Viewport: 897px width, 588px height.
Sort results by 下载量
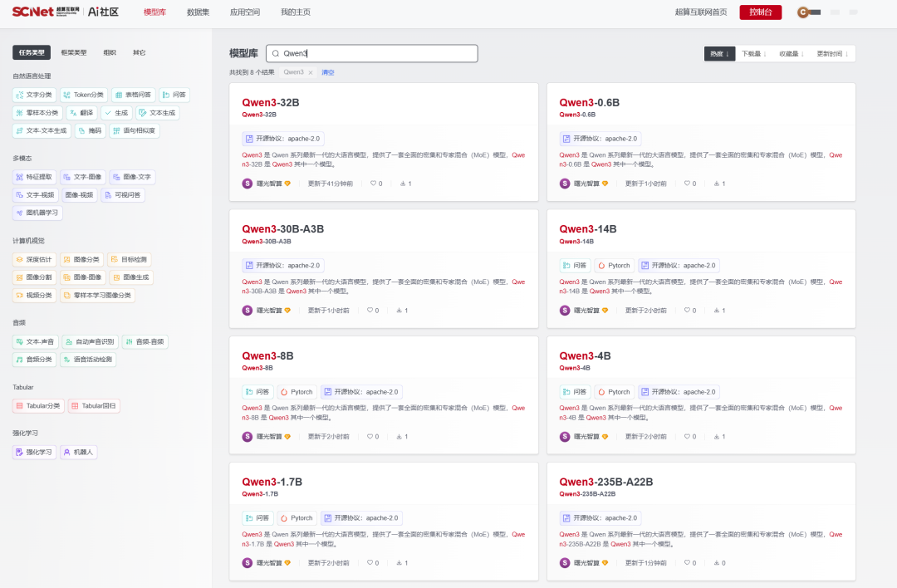(x=753, y=54)
